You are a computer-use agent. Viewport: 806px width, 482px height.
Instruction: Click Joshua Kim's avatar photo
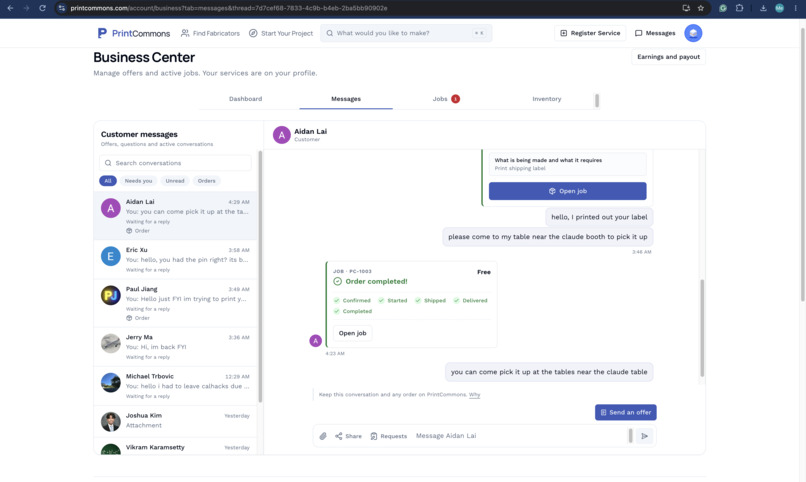(x=111, y=421)
